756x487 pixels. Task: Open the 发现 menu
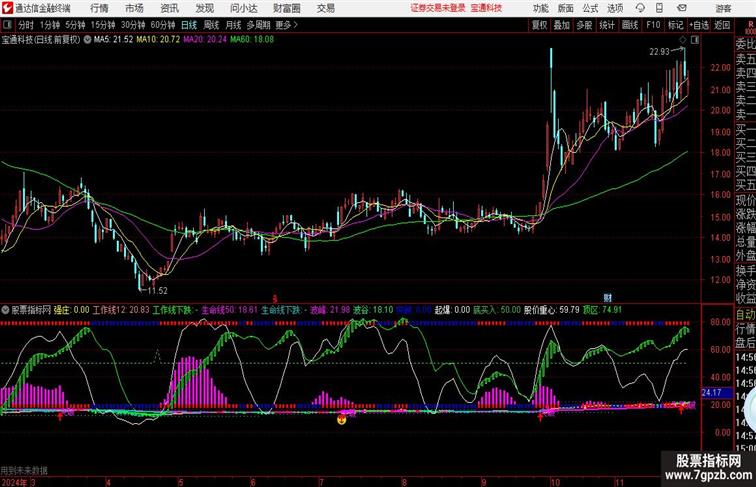pos(204,8)
